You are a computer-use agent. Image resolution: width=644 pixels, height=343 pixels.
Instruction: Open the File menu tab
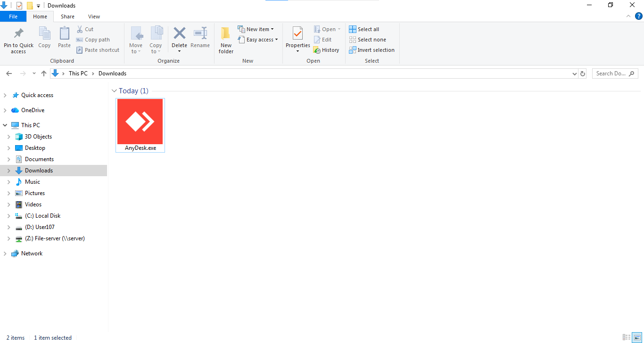13,16
